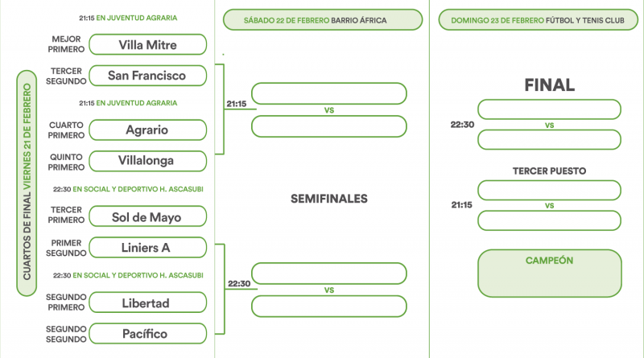The height and width of the screenshot is (358, 644).
Task: Click the lower team slot under Tercer Puesto
Action: tap(549, 220)
